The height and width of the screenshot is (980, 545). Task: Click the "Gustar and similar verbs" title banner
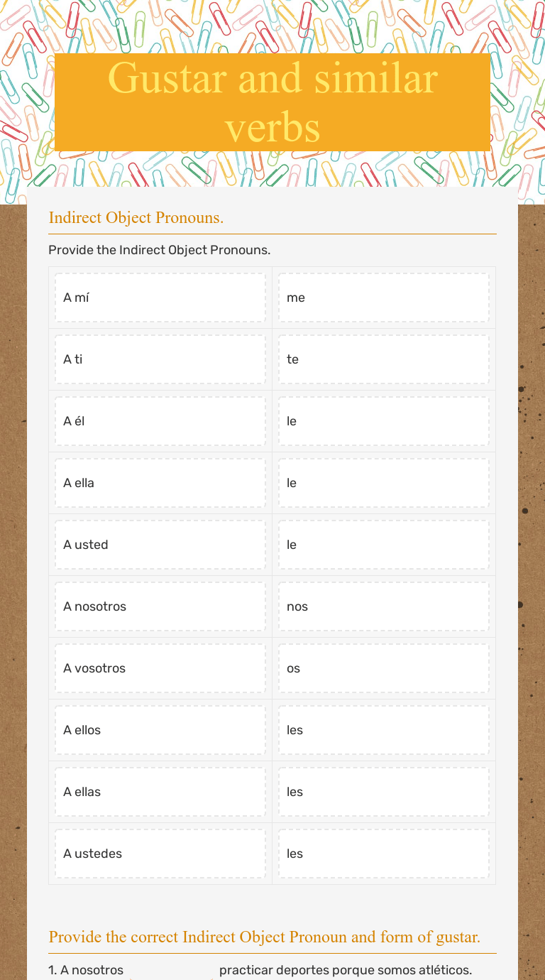click(x=272, y=102)
